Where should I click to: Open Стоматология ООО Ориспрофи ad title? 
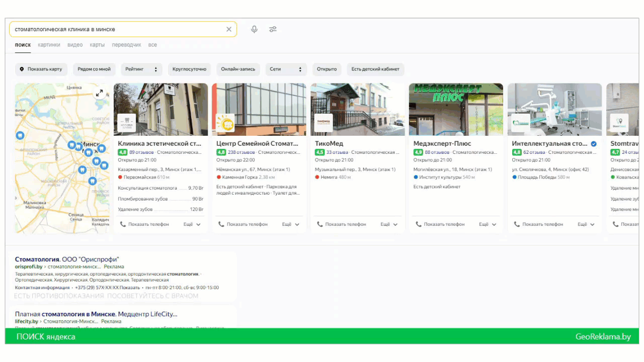coord(67,259)
